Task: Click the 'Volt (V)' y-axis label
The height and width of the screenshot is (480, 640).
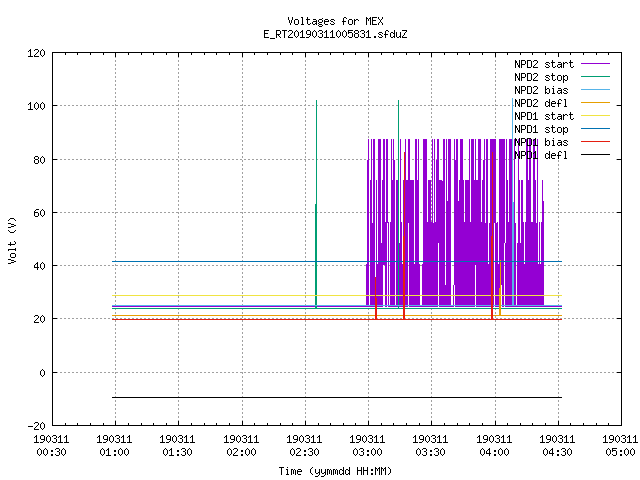Action: 12,240
